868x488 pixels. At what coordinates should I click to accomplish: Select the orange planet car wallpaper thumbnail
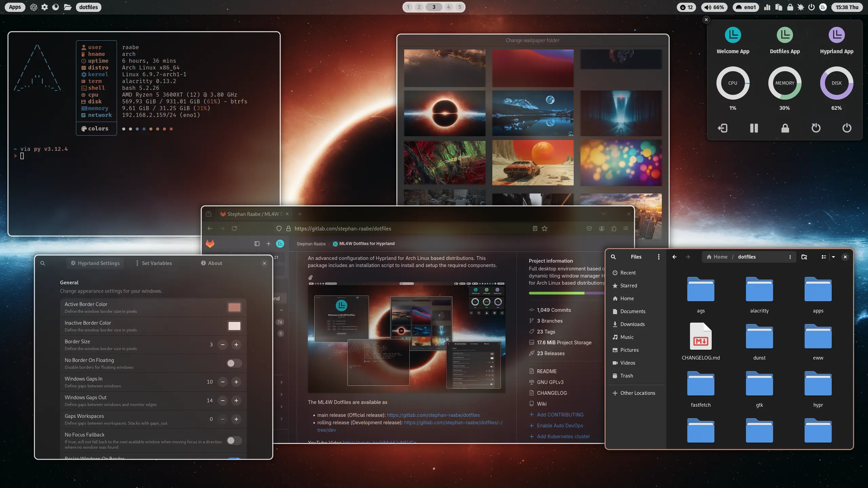click(533, 163)
